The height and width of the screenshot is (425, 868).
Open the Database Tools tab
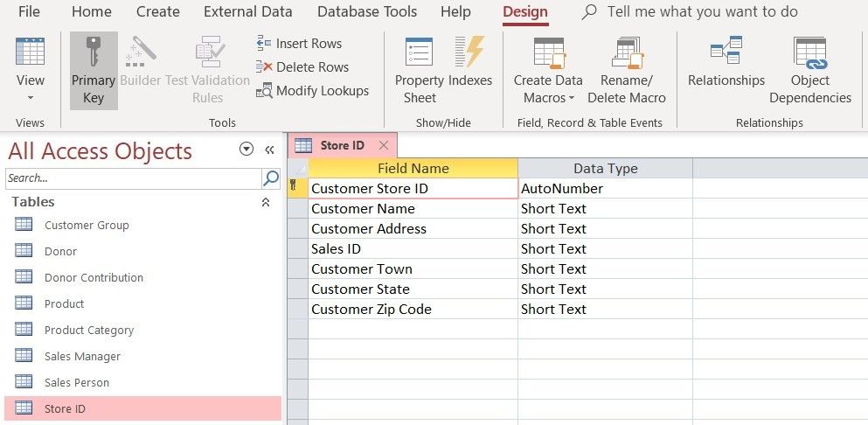[367, 11]
